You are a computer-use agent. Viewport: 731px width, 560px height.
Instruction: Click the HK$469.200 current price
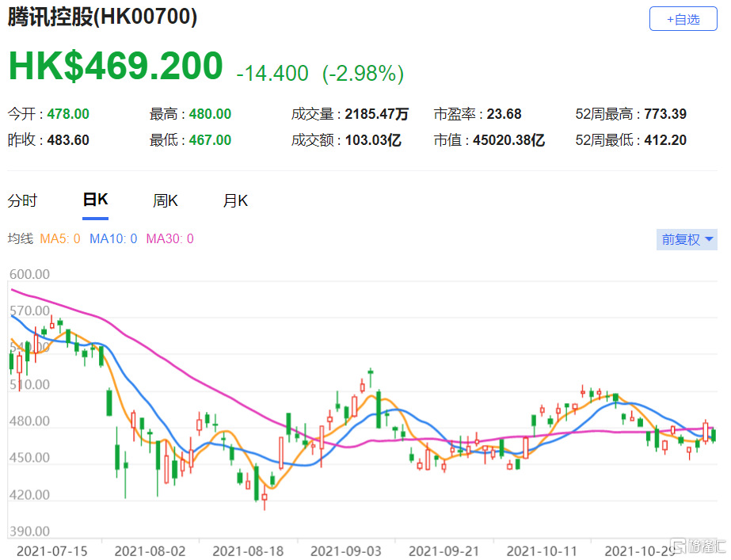coord(116,66)
